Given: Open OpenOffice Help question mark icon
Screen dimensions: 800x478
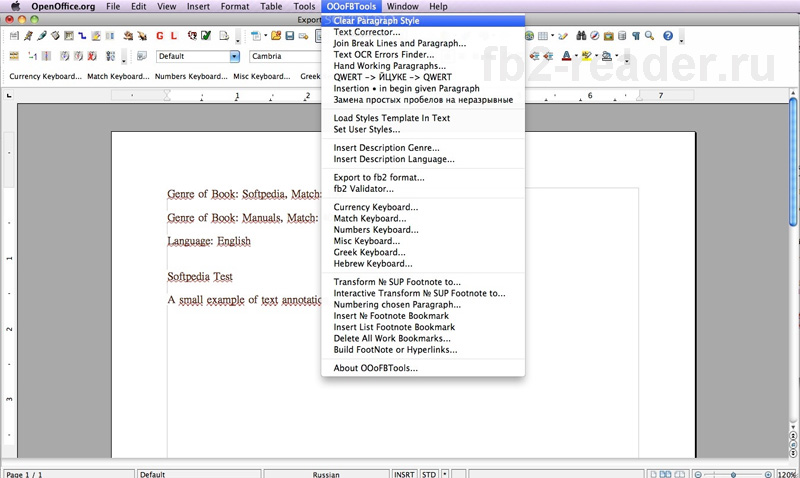Looking at the screenshot, I should (x=668, y=36).
